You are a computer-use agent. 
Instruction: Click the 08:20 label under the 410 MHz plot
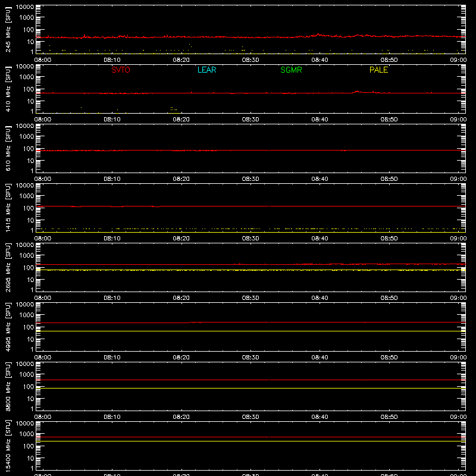point(181,120)
